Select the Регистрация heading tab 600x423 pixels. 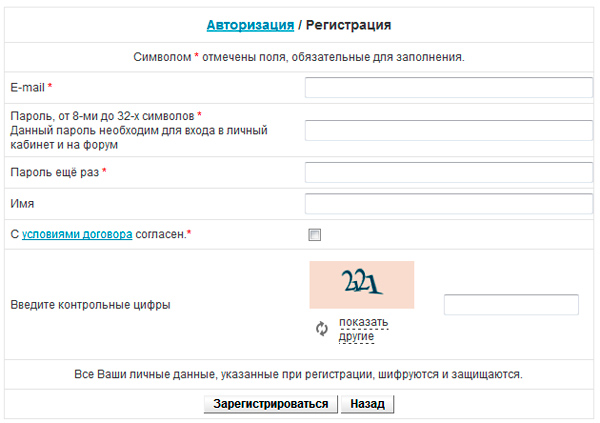tap(348, 23)
